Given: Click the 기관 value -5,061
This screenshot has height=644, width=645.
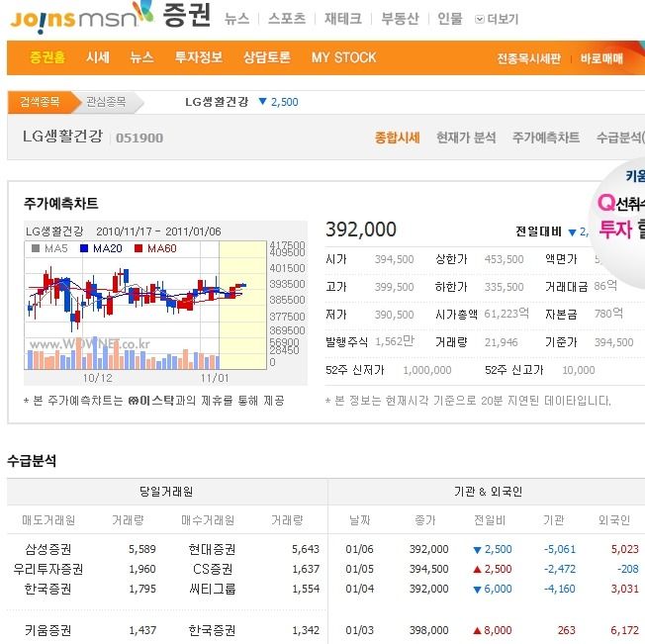Looking at the screenshot, I should coord(560,549).
